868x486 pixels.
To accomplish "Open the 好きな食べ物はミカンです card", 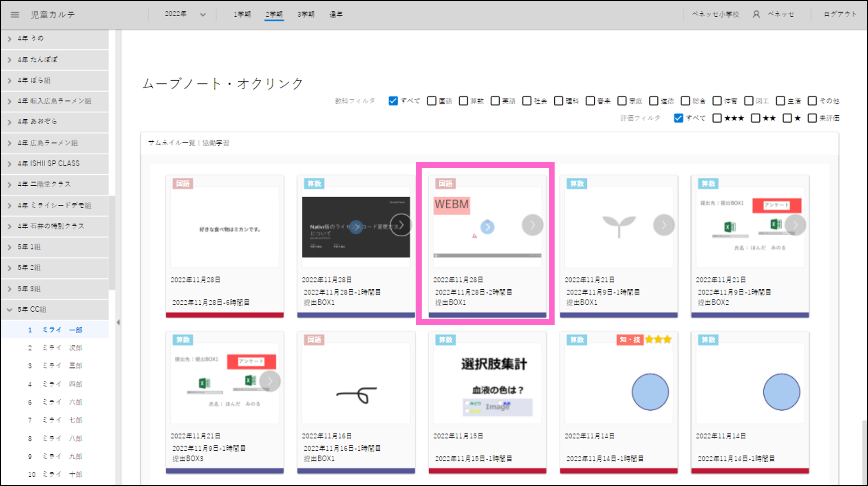I will (x=224, y=247).
